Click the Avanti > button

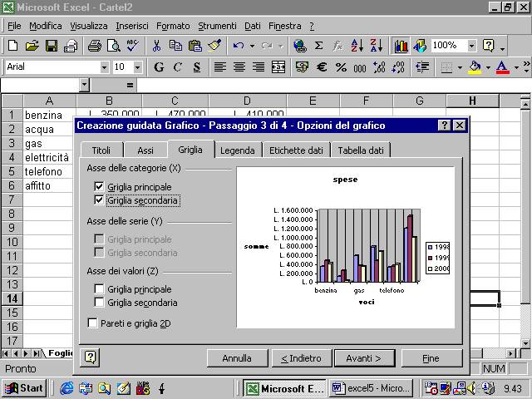[365, 358]
